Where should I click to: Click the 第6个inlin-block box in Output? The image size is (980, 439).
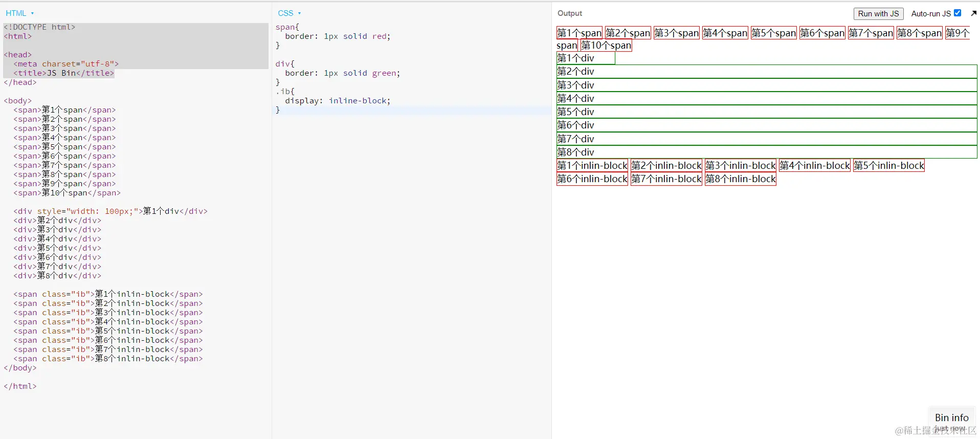point(592,179)
